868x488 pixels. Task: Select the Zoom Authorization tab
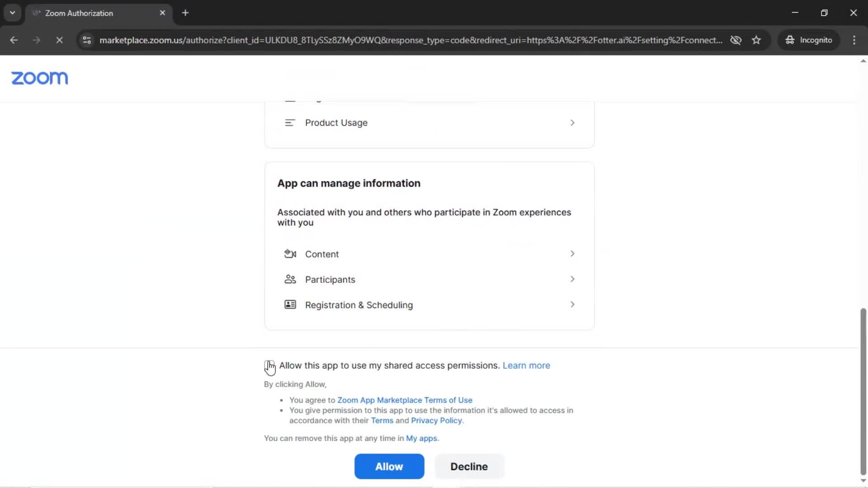pyautogui.click(x=99, y=13)
